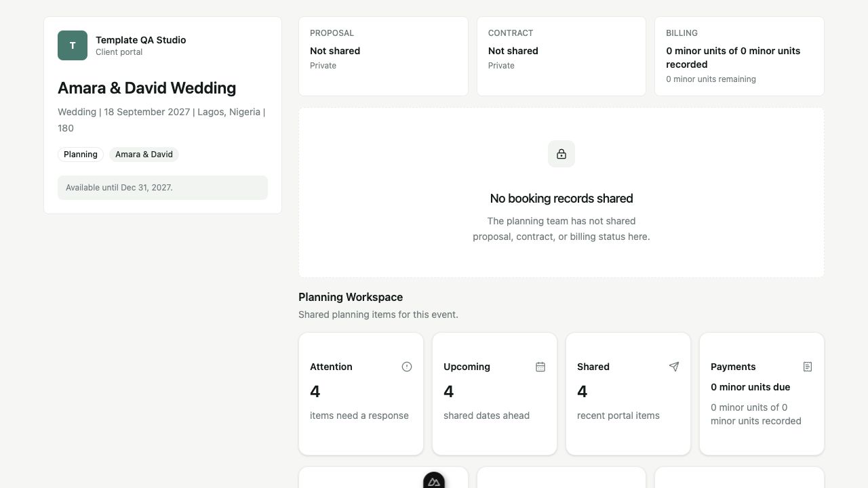
Task: Open the Attention card with 4 items
Action: click(361, 394)
